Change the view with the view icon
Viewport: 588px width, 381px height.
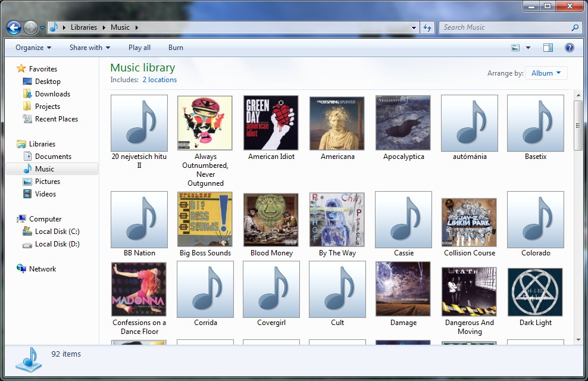coord(515,48)
